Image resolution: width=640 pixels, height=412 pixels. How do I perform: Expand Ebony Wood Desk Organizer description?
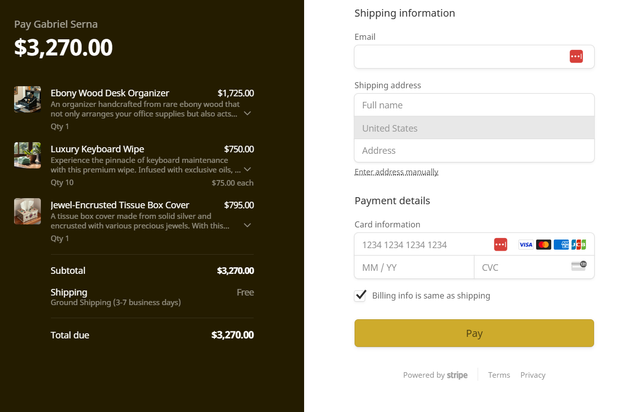[x=248, y=114]
